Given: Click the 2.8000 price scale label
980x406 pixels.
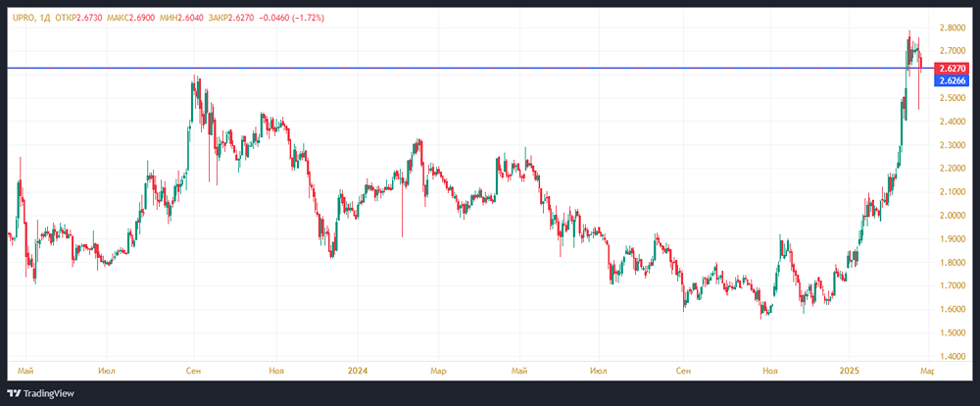Looking at the screenshot, I should (954, 27).
